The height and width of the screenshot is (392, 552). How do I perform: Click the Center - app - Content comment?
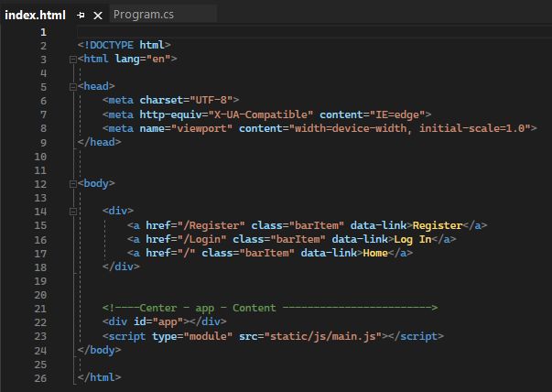pyautogui.click(x=270, y=308)
